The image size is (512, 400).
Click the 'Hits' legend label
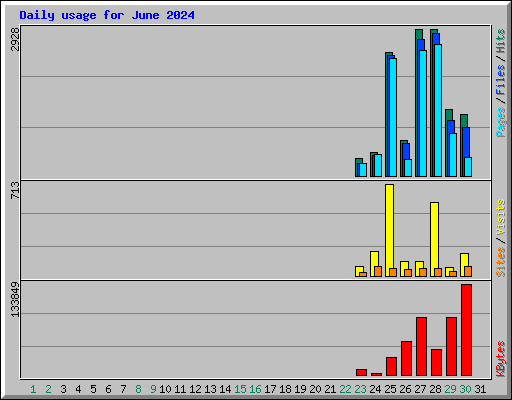[x=501, y=41]
